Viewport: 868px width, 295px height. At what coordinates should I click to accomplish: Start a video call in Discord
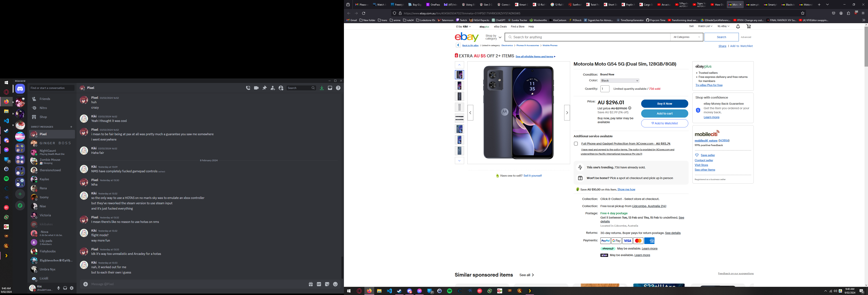pos(257,88)
